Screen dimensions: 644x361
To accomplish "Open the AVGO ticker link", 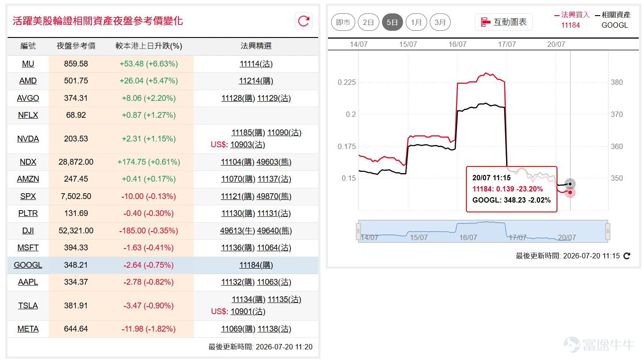I will 28,98.
